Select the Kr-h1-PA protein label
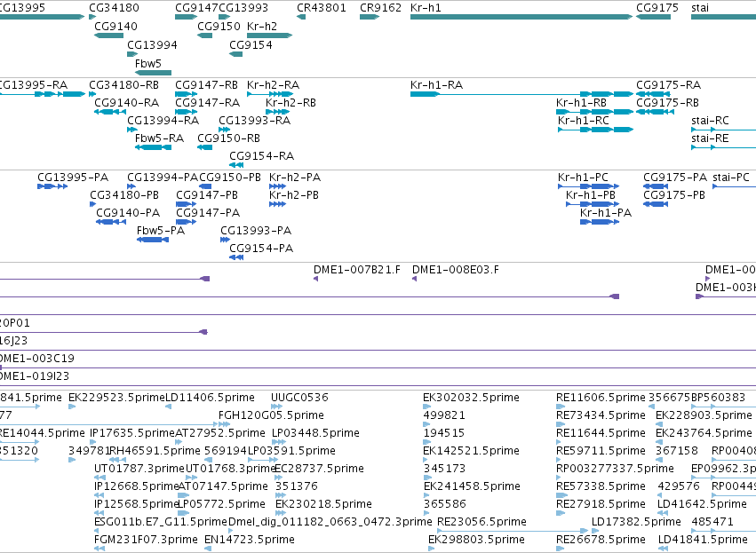756x553 pixels. 606,213
